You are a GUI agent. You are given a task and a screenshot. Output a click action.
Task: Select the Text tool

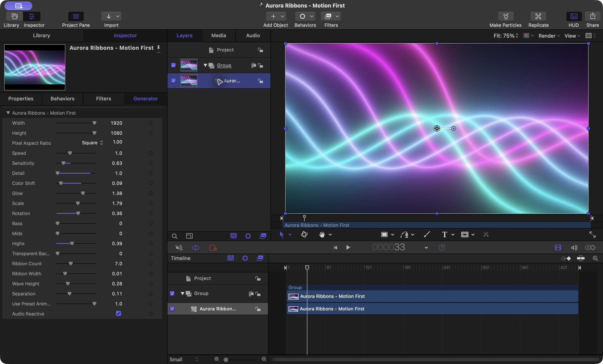pos(445,235)
